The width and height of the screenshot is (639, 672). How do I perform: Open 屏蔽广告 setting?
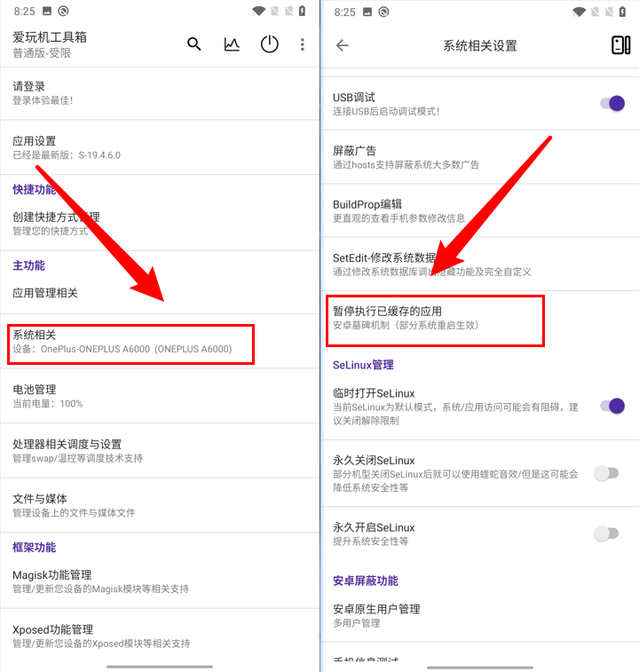pos(479,157)
